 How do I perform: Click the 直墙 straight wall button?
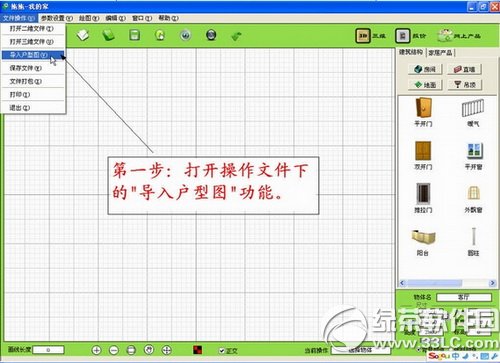pyautogui.click(x=465, y=69)
